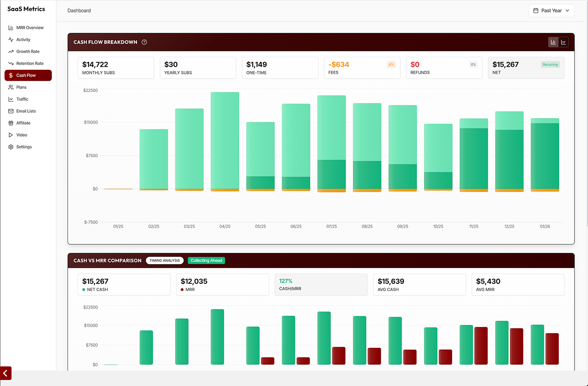
Task: Click the green Net Cash legend dot
Action: pos(84,290)
